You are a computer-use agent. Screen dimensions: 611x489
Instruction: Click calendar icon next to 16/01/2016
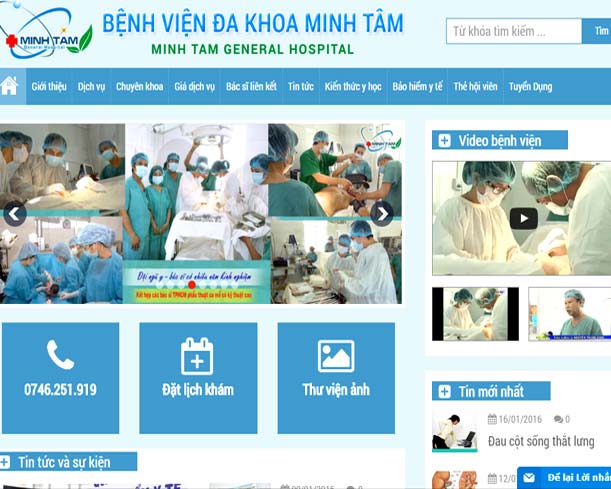(x=492, y=419)
